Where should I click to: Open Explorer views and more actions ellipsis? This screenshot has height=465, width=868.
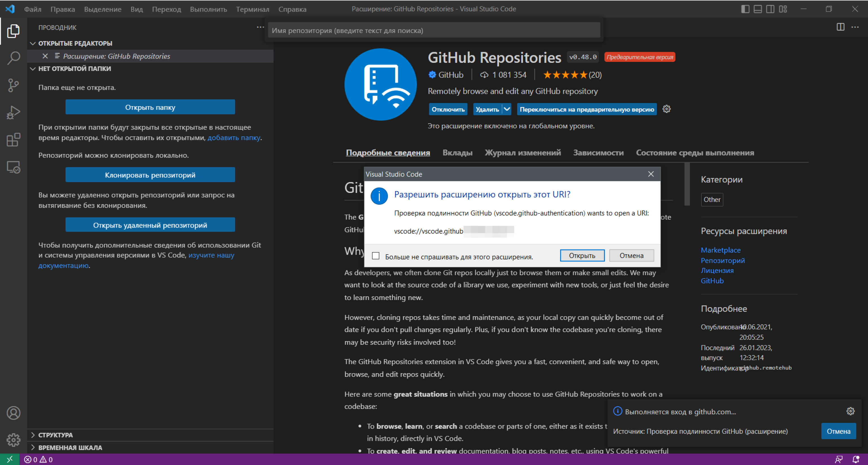pos(260,27)
